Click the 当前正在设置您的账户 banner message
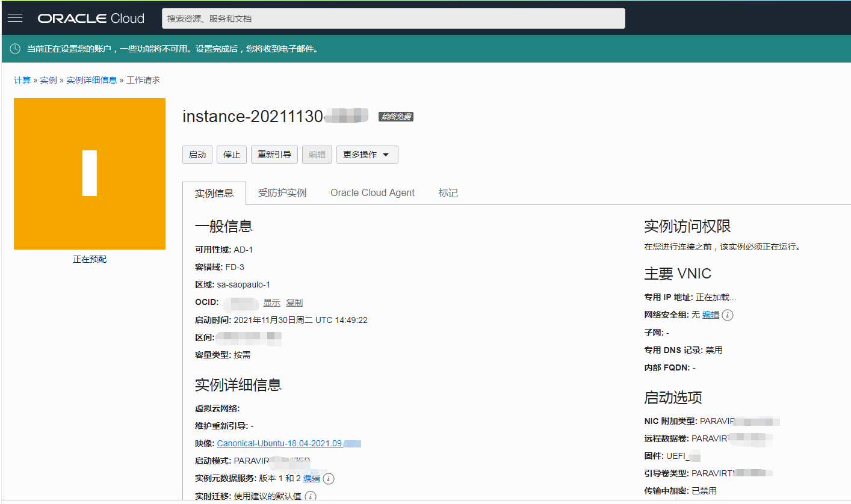This screenshot has width=851, height=504. [x=173, y=49]
